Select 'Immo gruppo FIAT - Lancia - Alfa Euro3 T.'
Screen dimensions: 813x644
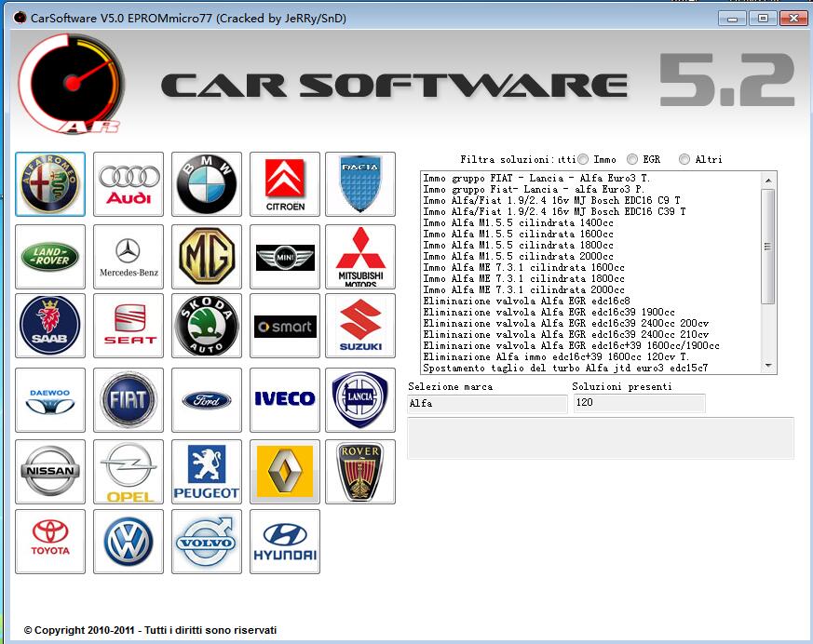coord(536,179)
